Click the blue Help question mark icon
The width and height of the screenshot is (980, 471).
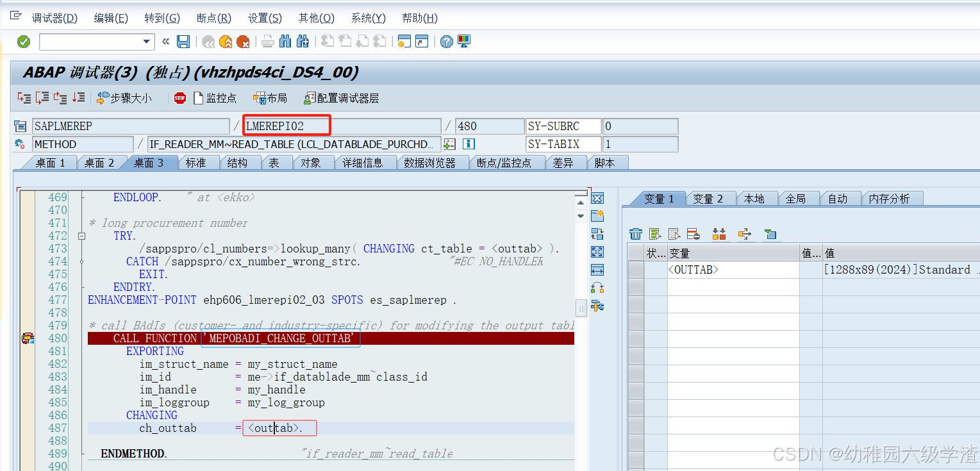point(447,42)
